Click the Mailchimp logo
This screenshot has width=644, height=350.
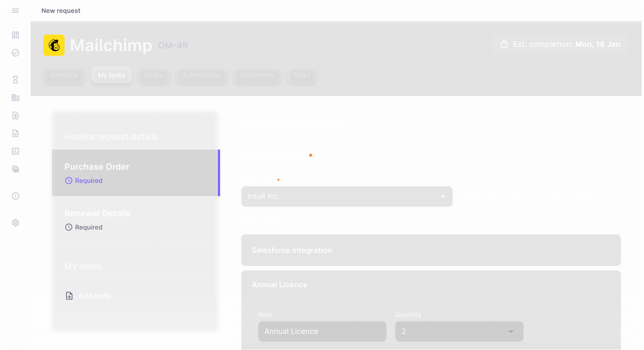coord(54,45)
